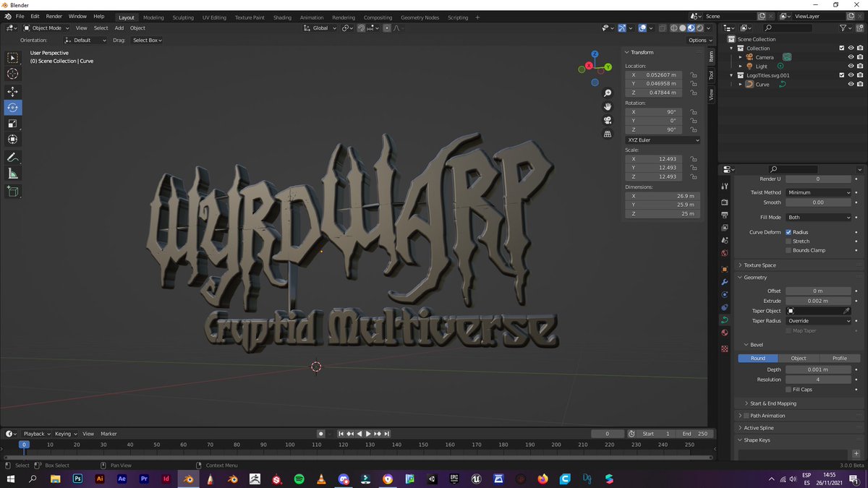Screen dimensions: 868x488
Task: Select the Annotate tool
Action: 13,158
